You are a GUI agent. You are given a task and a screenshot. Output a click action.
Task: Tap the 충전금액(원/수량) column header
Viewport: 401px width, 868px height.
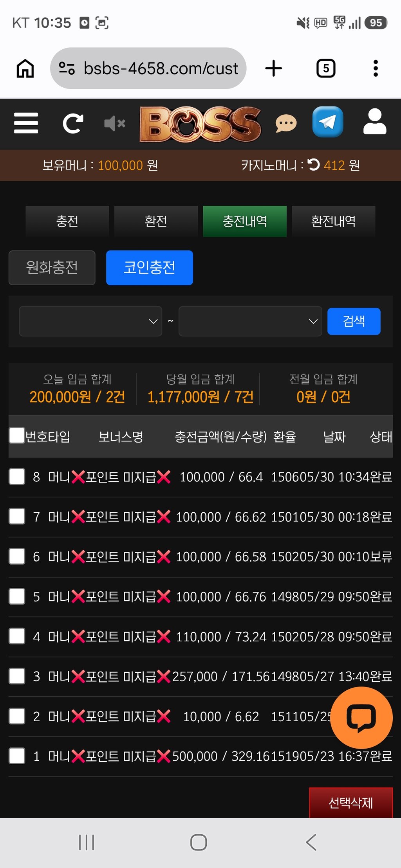tap(221, 436)
